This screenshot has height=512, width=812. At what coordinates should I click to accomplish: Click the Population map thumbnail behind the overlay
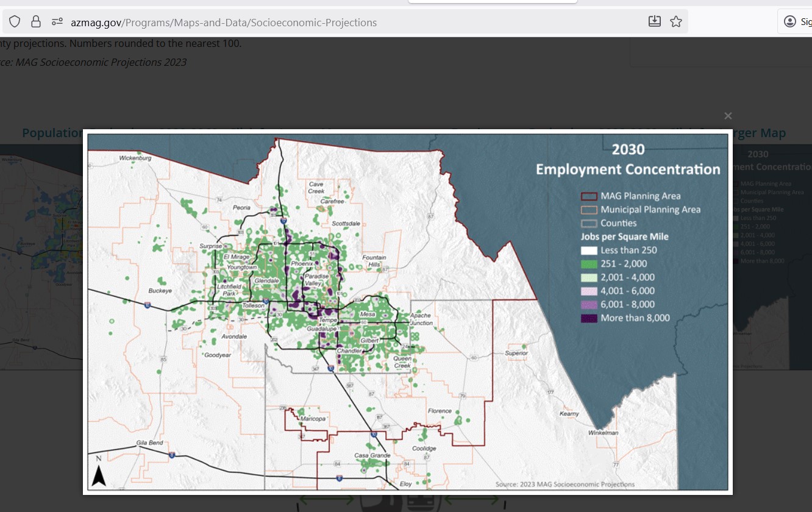coord(40,256)
